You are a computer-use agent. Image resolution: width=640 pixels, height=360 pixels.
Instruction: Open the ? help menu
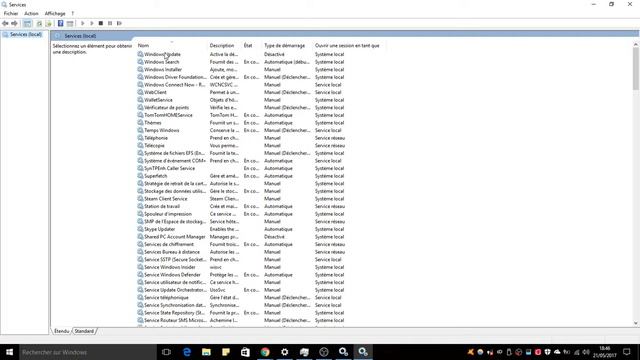73,13
